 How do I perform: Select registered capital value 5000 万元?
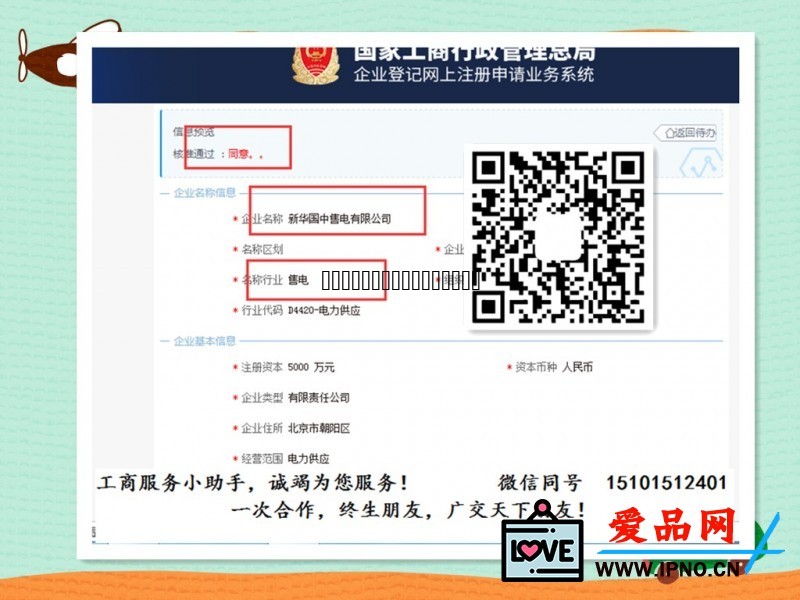pos(311,367)
